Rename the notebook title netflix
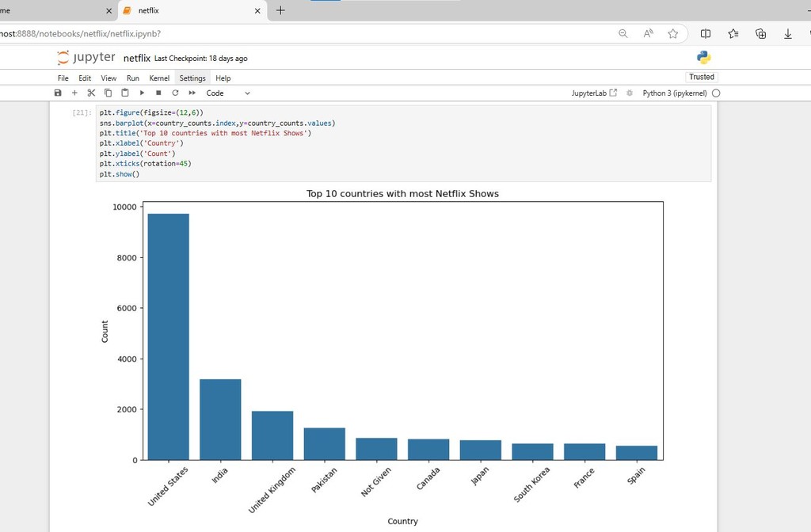This screenshot has width=811, height=532. pyautogui.click(x=136, y=59)
